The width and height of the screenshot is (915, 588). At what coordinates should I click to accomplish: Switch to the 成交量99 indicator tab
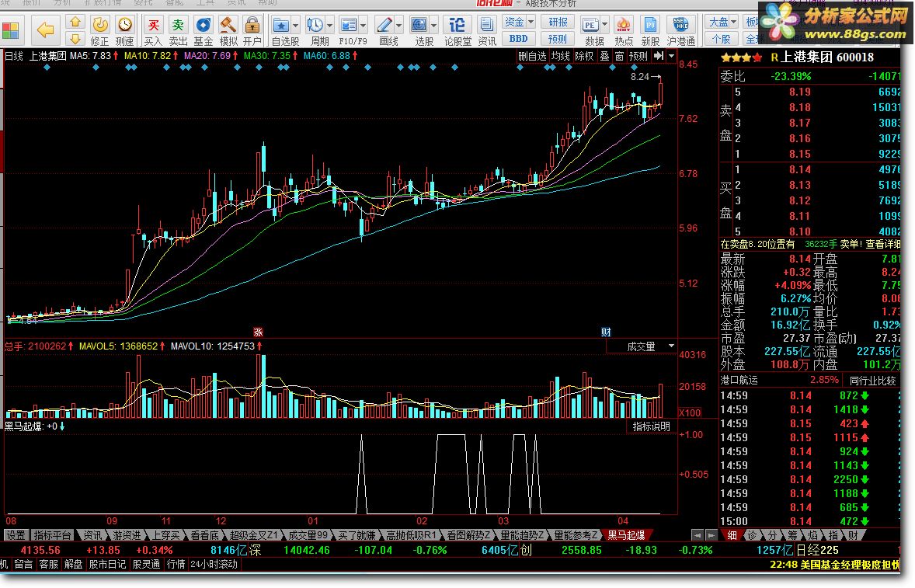[x=308, y=535]
